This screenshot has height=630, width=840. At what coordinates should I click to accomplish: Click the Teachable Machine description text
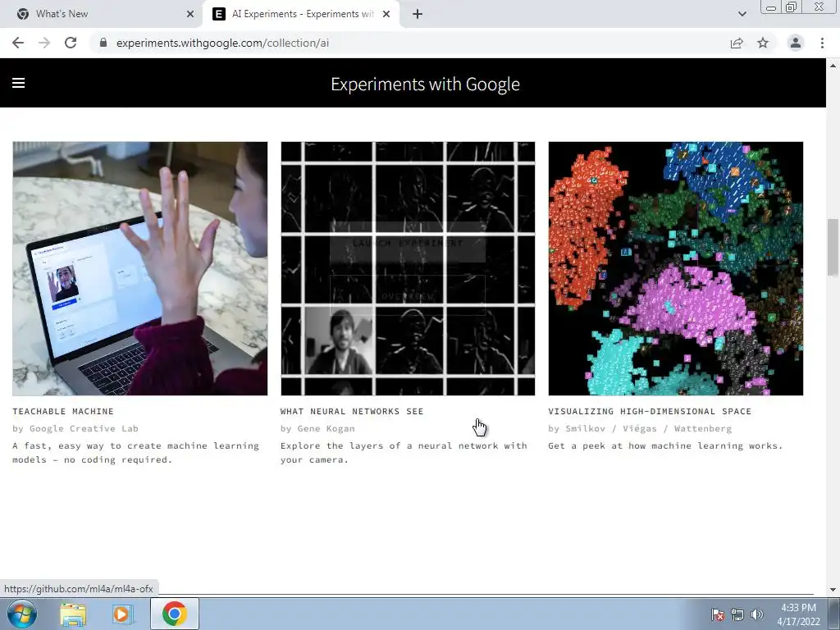[x=136, y=453]
